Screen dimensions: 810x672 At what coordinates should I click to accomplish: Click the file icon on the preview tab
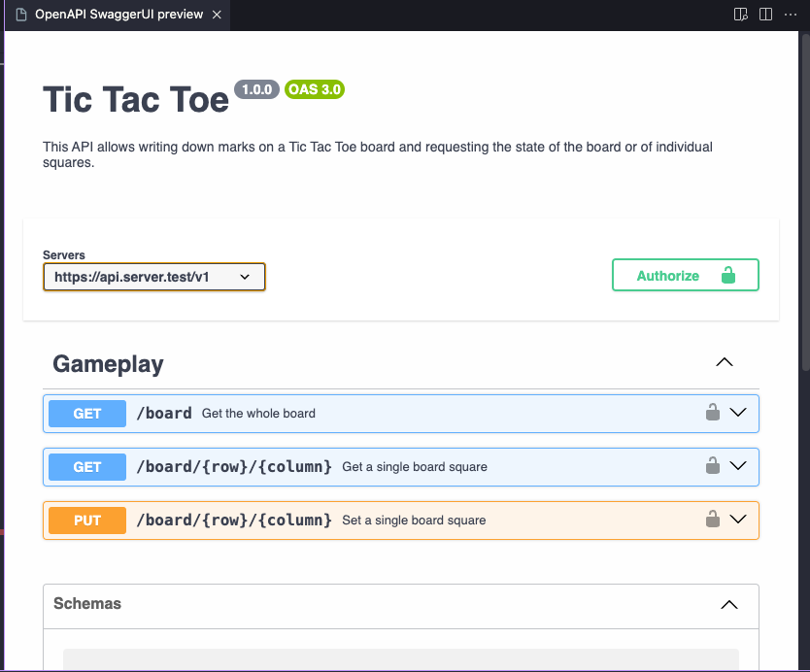click(21, 16)
